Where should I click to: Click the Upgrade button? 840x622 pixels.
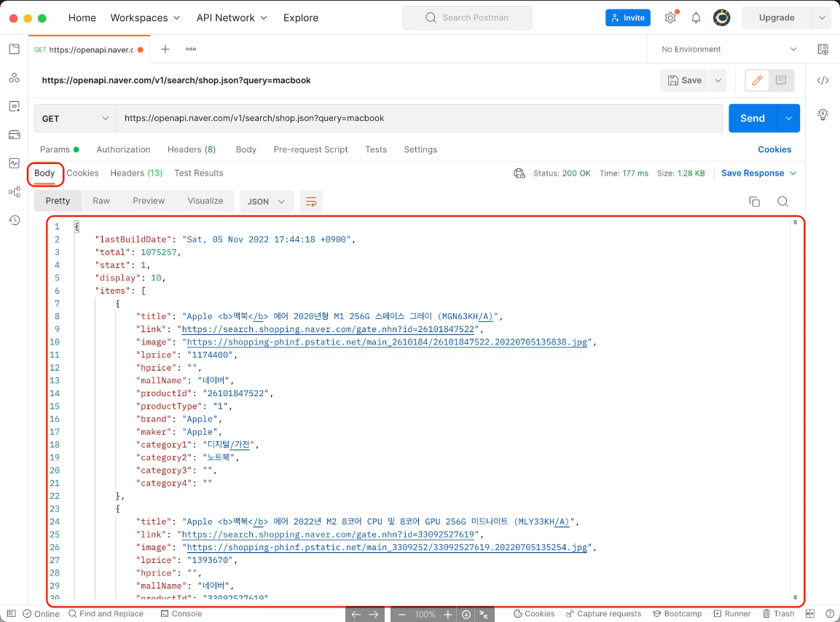(777, 17)
